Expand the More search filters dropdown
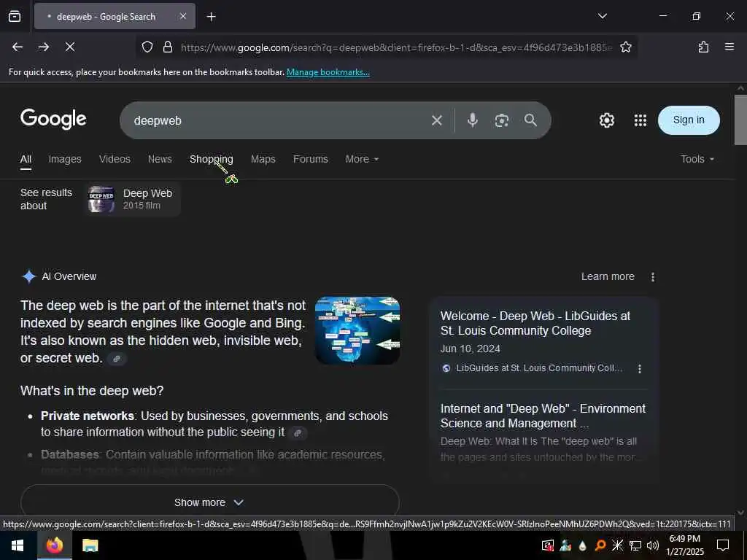This screenshot has height=560, width=747. point(362,159)
